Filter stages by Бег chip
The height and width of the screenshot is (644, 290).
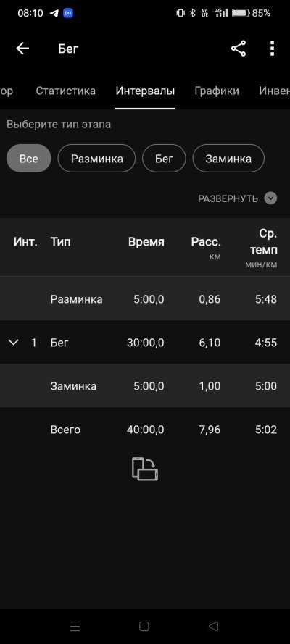pos(164,158)
